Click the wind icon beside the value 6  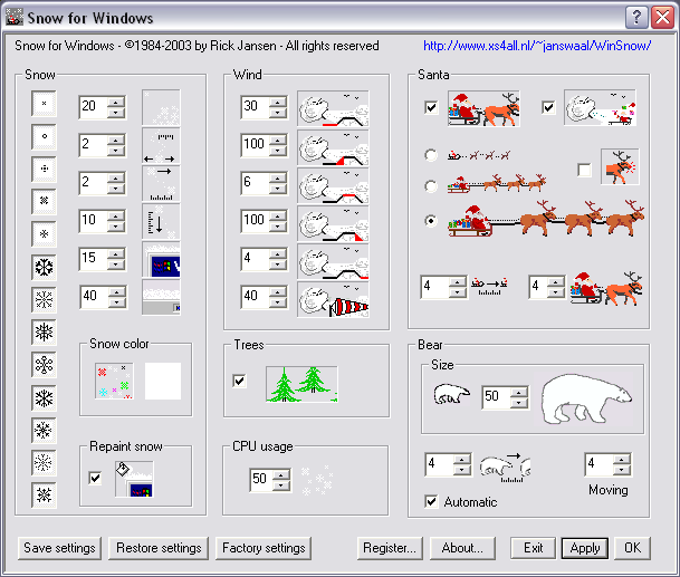(x=333, y=186)
